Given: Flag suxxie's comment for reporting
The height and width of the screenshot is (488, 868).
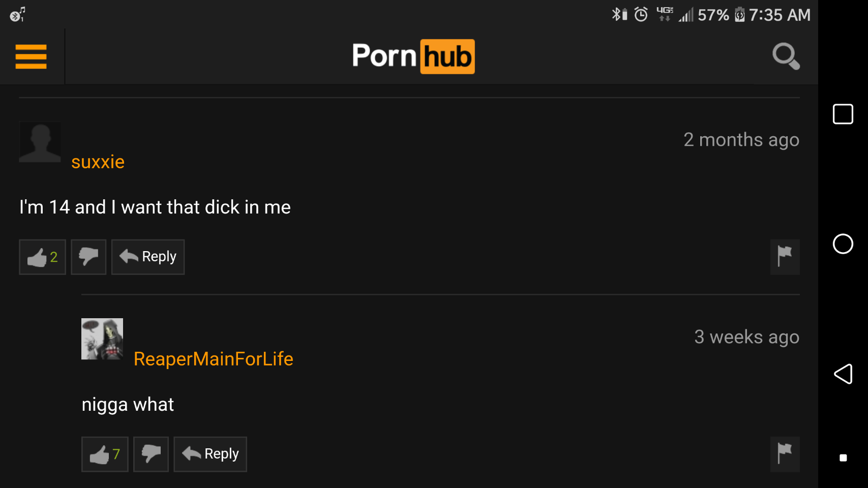Looking at the screenshot, I should tap(785, 257).
